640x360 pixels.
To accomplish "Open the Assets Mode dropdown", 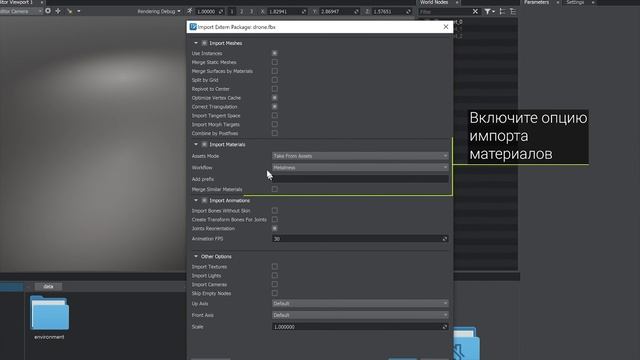I will 360,156.
